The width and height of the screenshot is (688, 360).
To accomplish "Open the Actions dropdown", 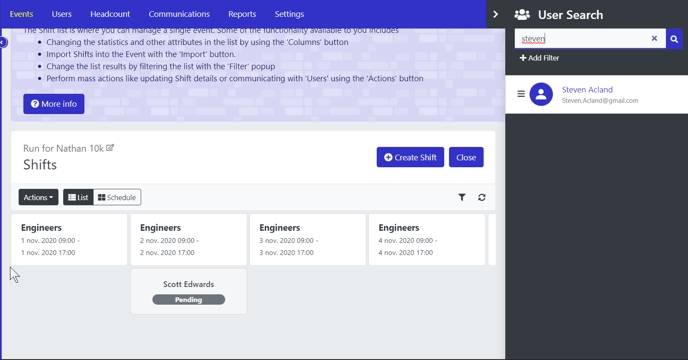I will point(38,198).
